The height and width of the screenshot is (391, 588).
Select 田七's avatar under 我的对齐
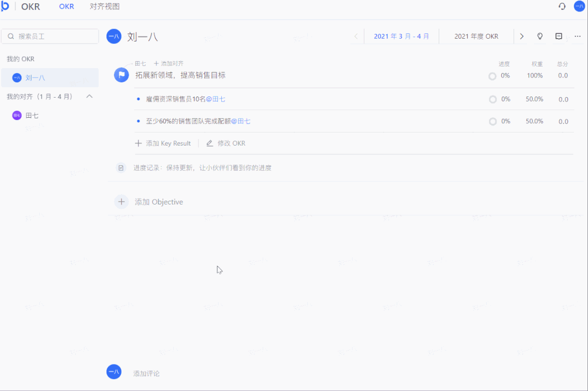pyautogui.click(x=16, y=115)
